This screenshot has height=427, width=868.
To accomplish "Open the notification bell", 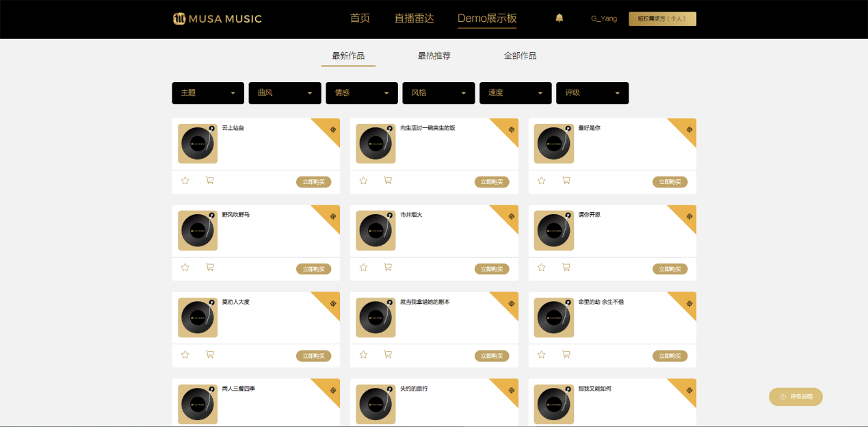I will coord(560,18).
